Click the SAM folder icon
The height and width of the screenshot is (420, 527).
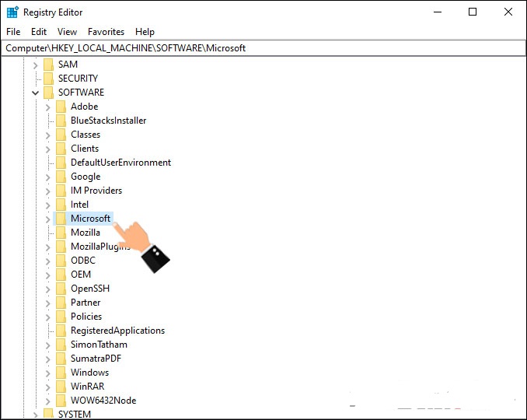tap(48, 65)
